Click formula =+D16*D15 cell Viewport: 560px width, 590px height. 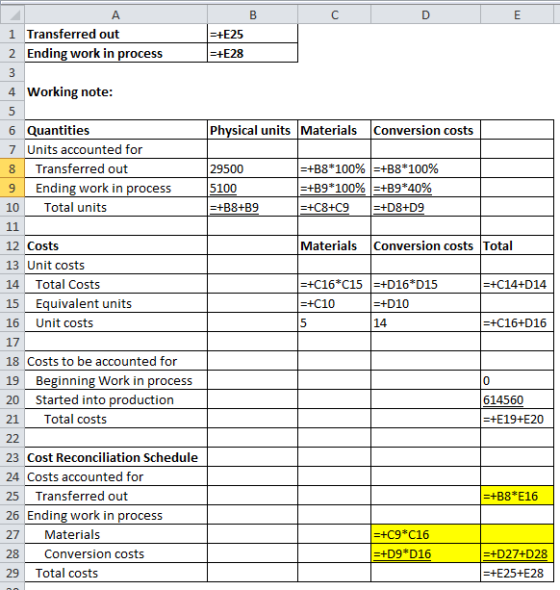pos(425,284)
